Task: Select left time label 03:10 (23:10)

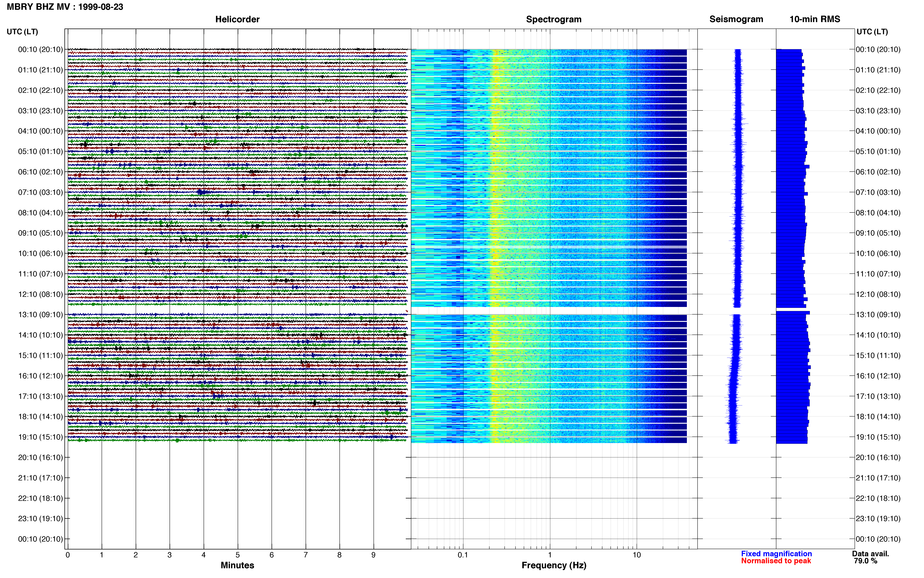Action: 41,111
